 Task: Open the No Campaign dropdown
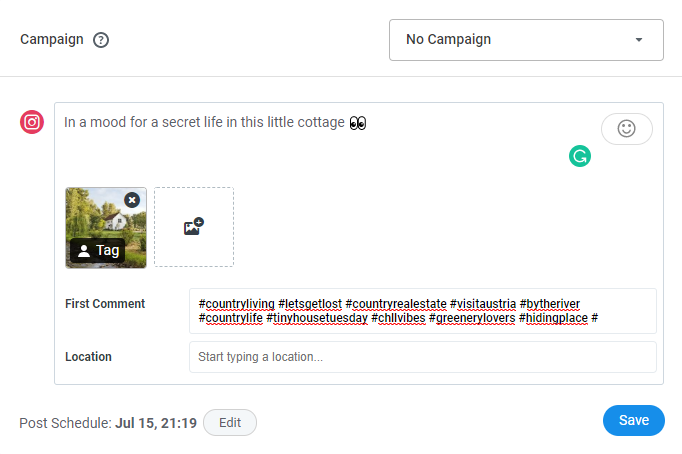(525, 40)
